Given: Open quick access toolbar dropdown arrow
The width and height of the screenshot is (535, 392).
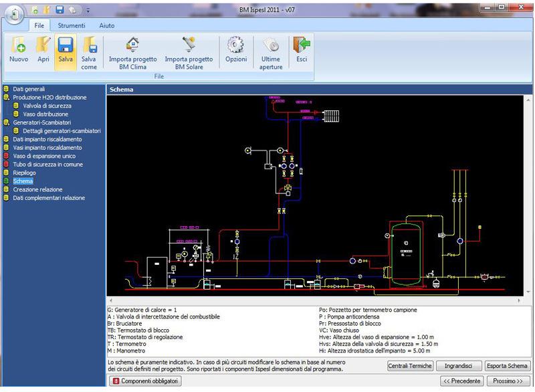Looking at the screenshot, I should [x=88, y=11].
